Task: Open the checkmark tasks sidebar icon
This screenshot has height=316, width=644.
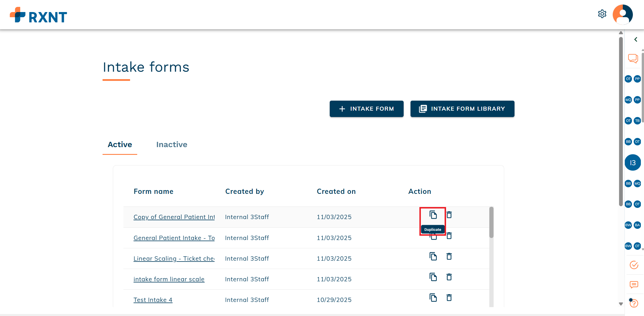Action: (x=634, y=265)
